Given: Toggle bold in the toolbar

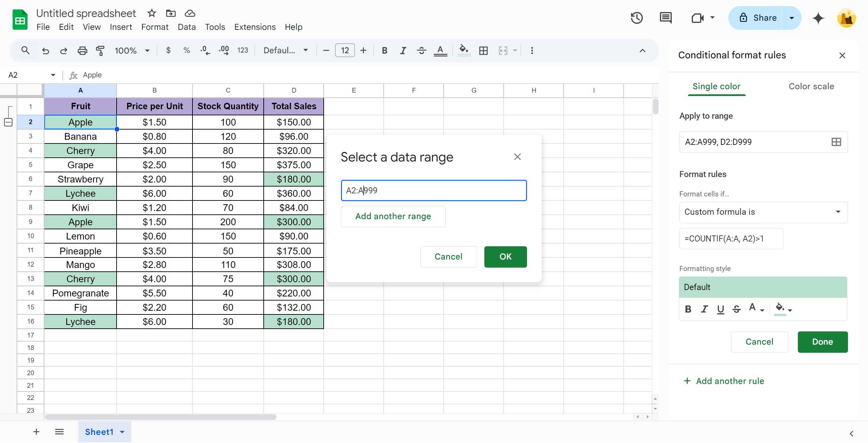Looking at the screenshot, I should (x=384, y=51).
